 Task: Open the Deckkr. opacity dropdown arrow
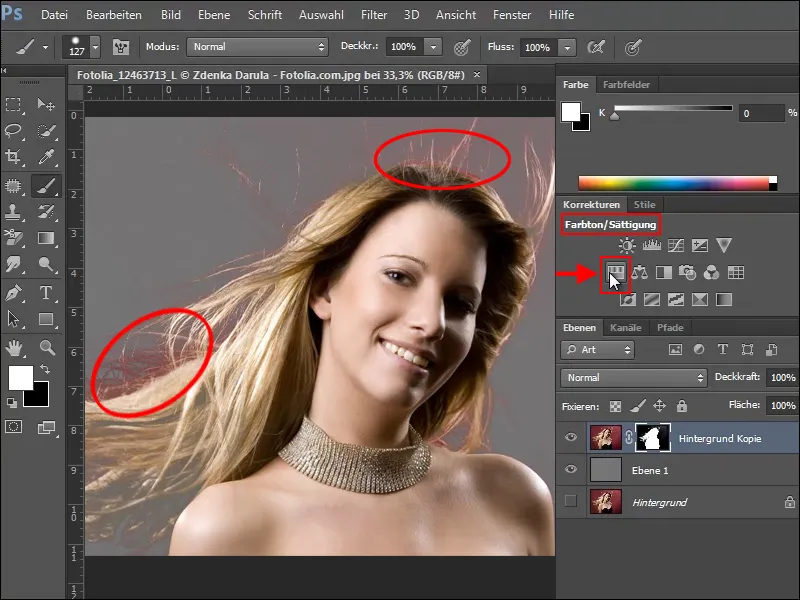click(x=433, y=47)
